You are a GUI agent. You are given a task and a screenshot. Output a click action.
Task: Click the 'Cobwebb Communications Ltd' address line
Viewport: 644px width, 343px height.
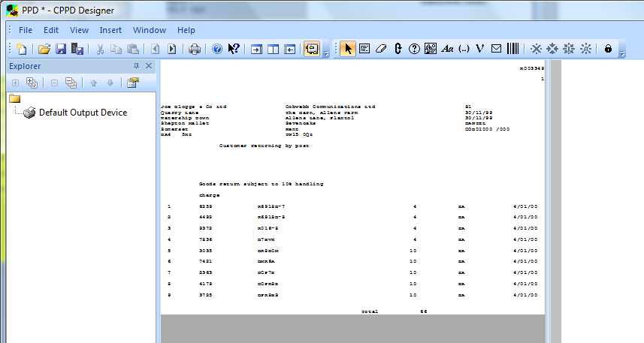pos(330,107)
